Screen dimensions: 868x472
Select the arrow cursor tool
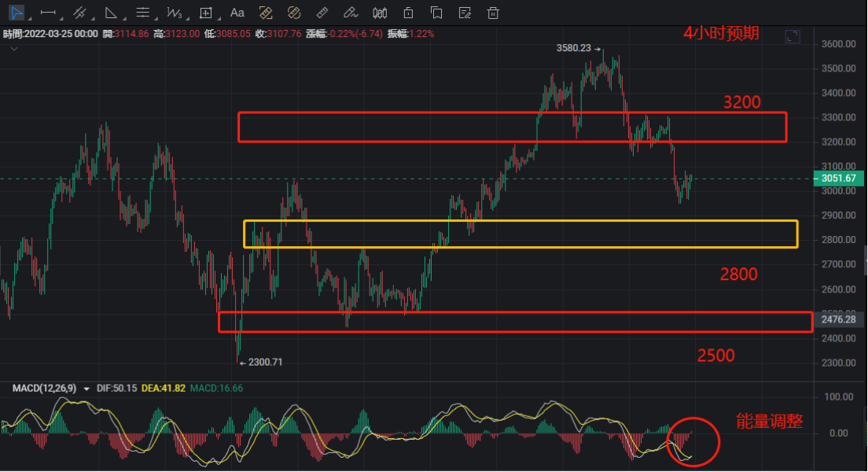[17, 13]
